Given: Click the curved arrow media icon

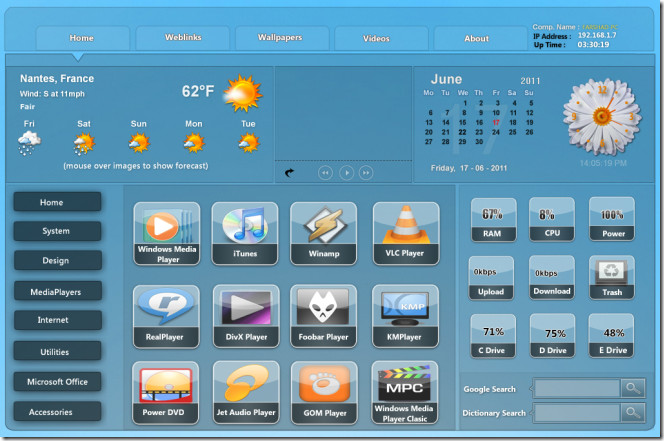Looking at the screenshot, I should 289,172.
